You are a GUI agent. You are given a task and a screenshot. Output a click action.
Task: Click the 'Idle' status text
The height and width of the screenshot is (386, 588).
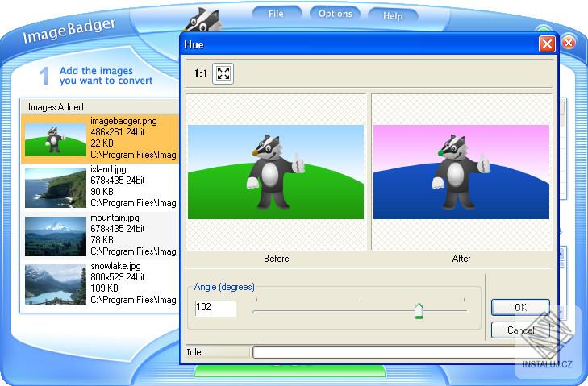[194, 352]
